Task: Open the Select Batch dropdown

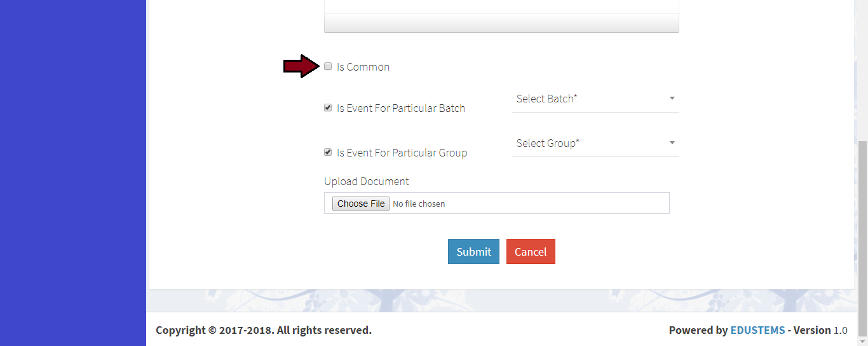Action: 588,99
